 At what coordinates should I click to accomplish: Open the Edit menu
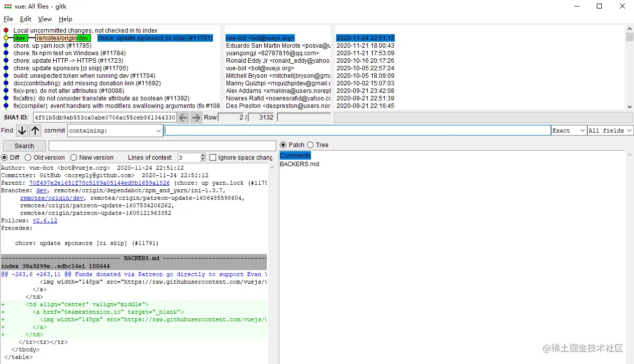(x=26, y=19)
